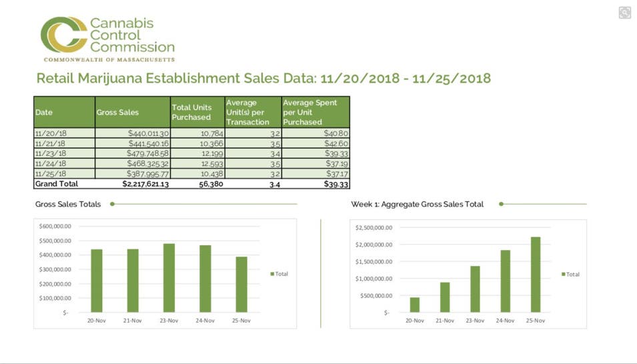Click the Total legend swatch in Aggregate Gross Sales chart
This screenshot has width=637, height=364.
tap(564, 274)
